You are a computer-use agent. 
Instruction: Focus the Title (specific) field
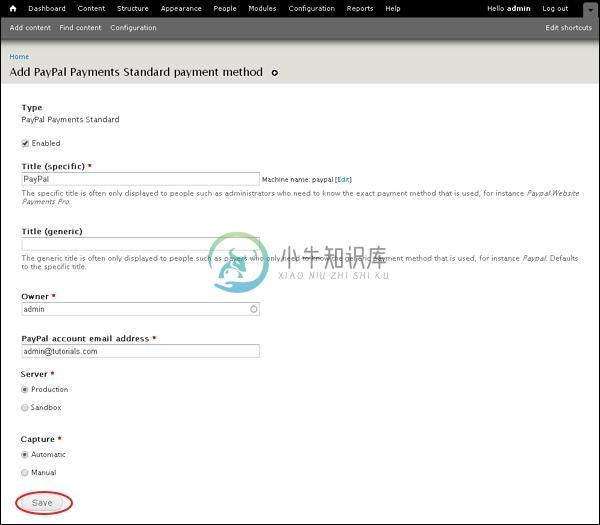[140, 179]
